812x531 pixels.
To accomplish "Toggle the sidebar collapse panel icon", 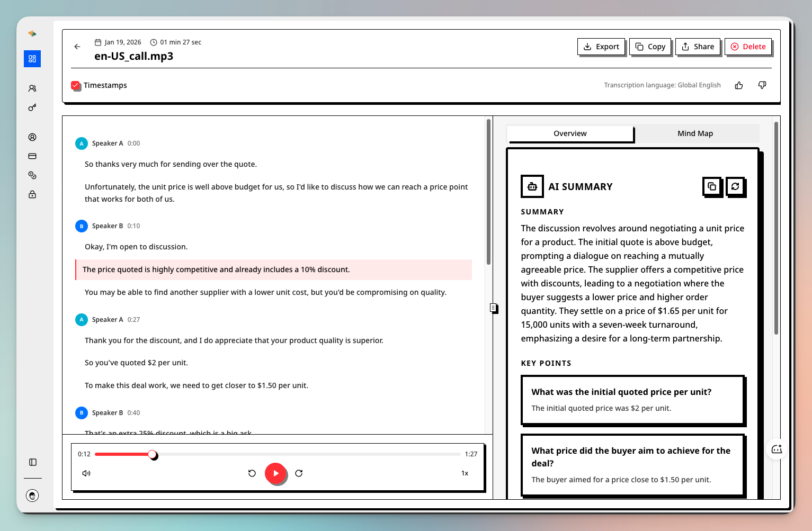I will point(33,462).
